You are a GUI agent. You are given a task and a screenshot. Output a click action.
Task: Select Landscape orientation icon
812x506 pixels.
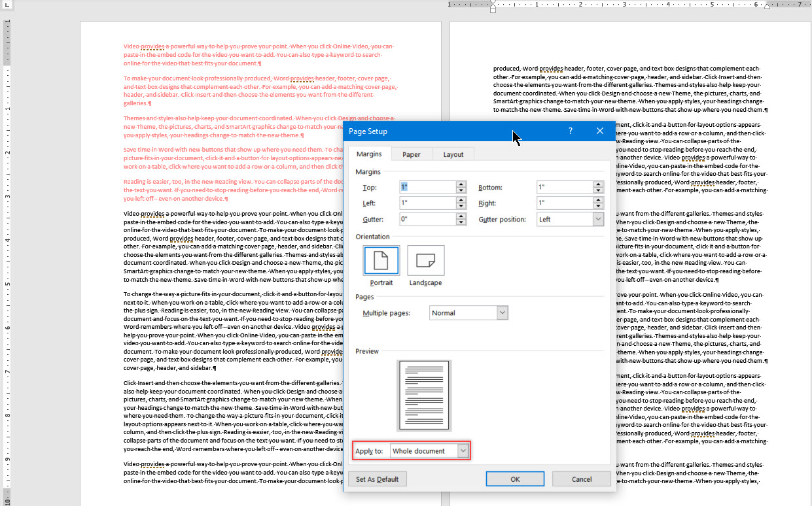(426, 261)
